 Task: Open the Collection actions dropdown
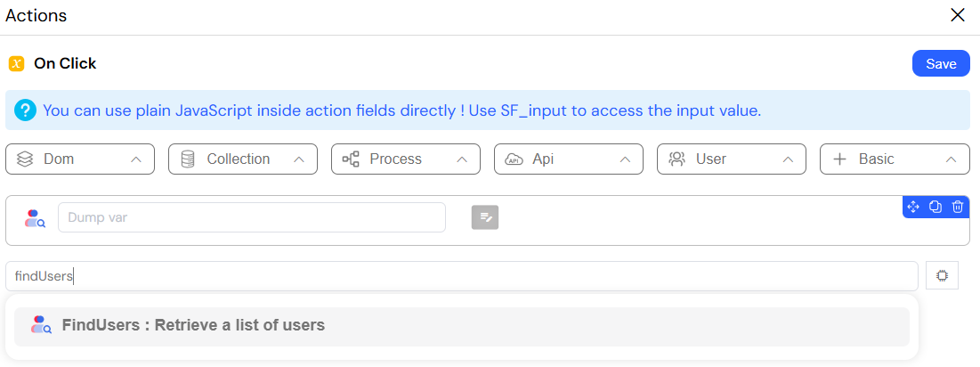243,159
